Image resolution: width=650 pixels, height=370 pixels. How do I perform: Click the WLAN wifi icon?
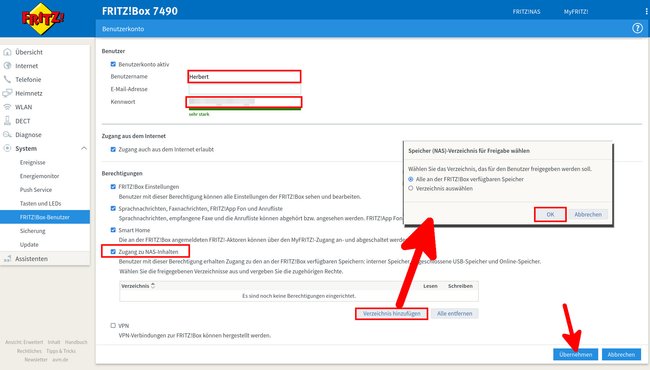click(7, 107)
